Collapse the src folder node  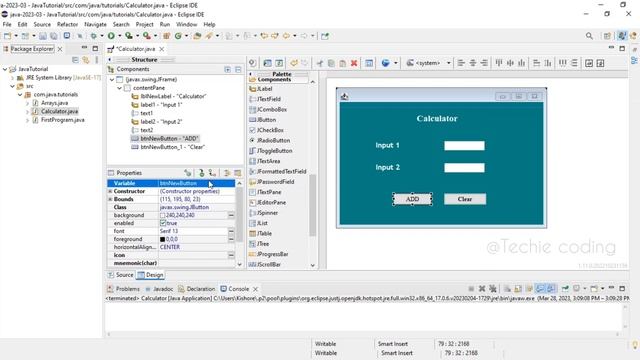pyautogui.click(x=12, y=86)
